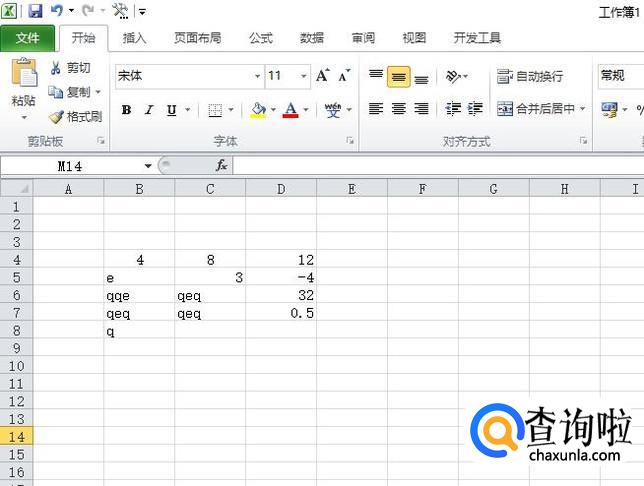Click the Undo arrow icon
Image resolution: width=644 pixels, height=486 pixels.
click(56, 11)
